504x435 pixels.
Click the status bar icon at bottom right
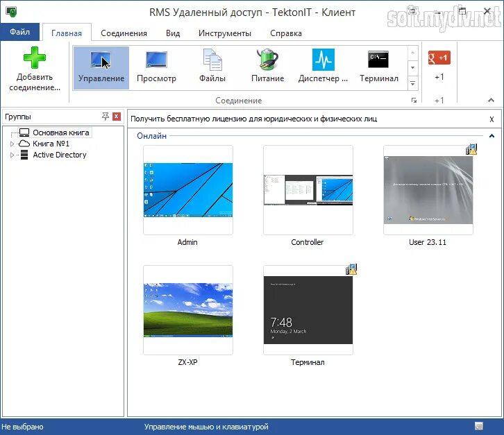tap(478, 426)
